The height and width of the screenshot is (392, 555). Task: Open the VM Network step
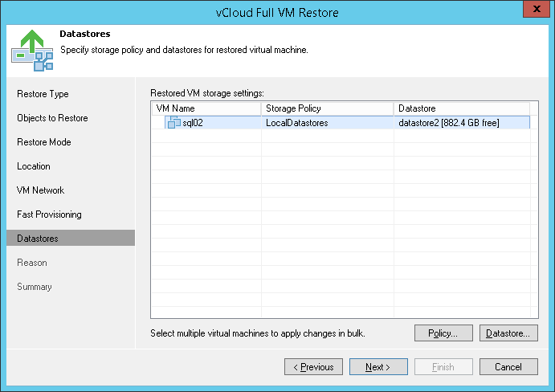tap(41, 190)
